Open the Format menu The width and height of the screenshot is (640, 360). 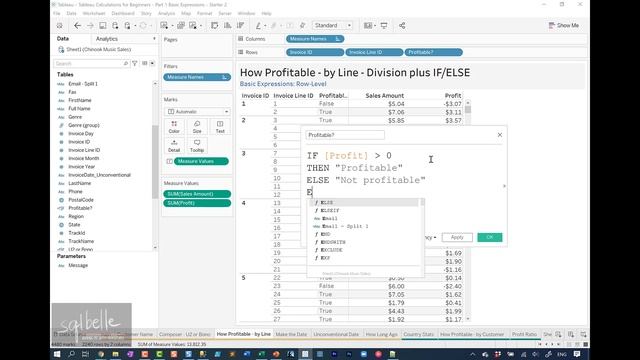click(204, 13)
